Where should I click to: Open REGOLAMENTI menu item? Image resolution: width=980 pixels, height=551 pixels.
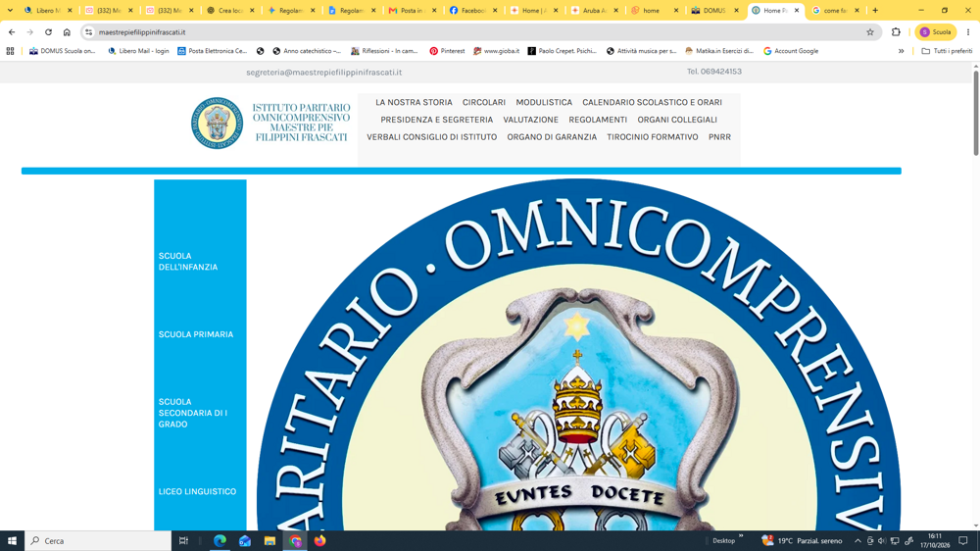click(x=598, y=120)
